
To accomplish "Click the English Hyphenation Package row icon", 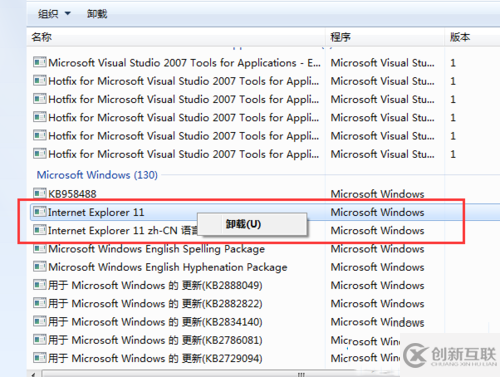I will tap(40, 266).
